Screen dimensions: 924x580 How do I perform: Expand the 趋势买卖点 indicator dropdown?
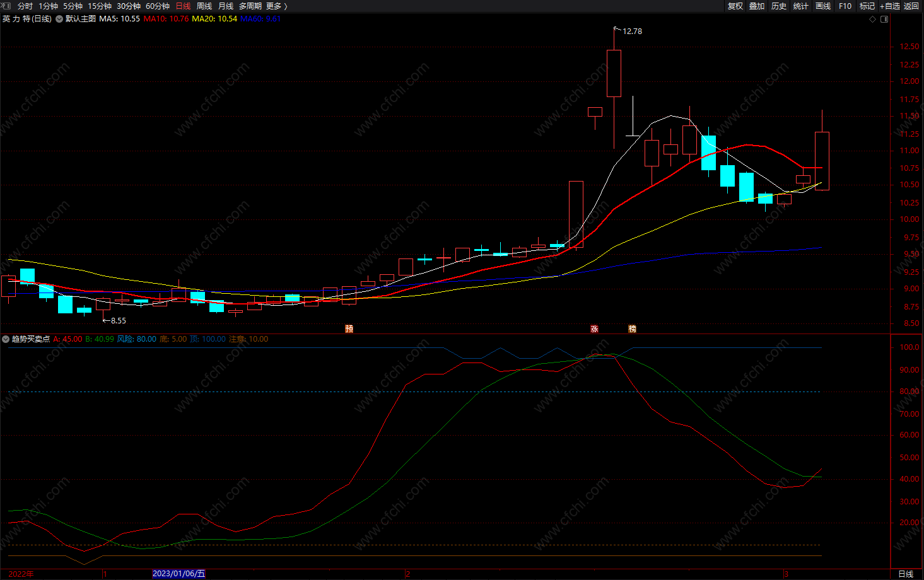click(6, 339)
